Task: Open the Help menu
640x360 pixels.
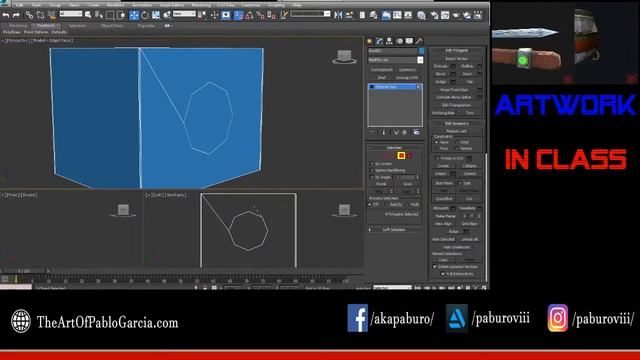Action: coord(297,5)
